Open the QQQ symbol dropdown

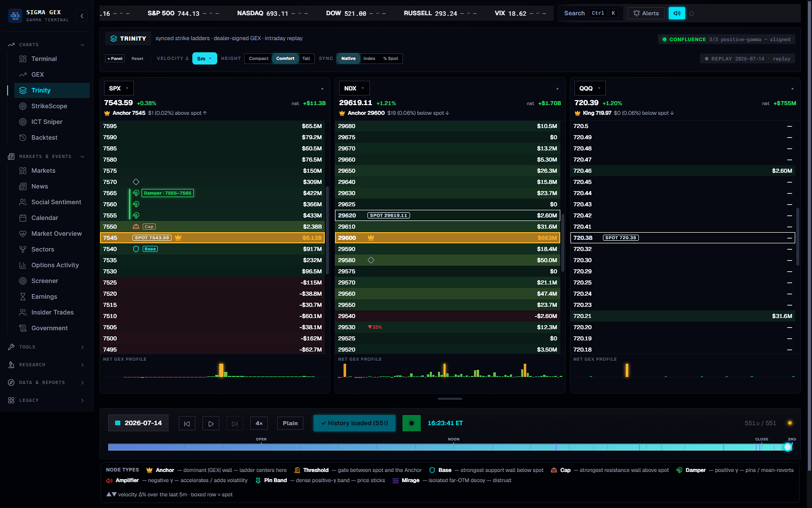(x=590, y=88)
